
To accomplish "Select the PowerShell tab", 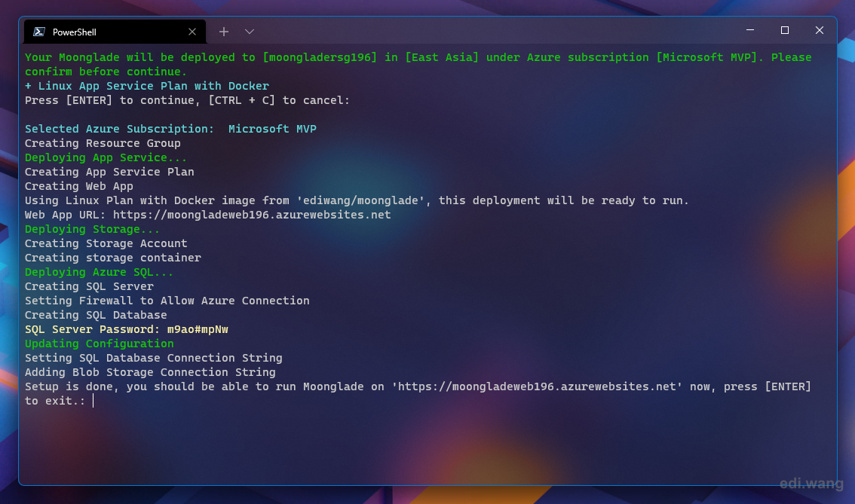I will pyautogui.click(x=115, y=32).
